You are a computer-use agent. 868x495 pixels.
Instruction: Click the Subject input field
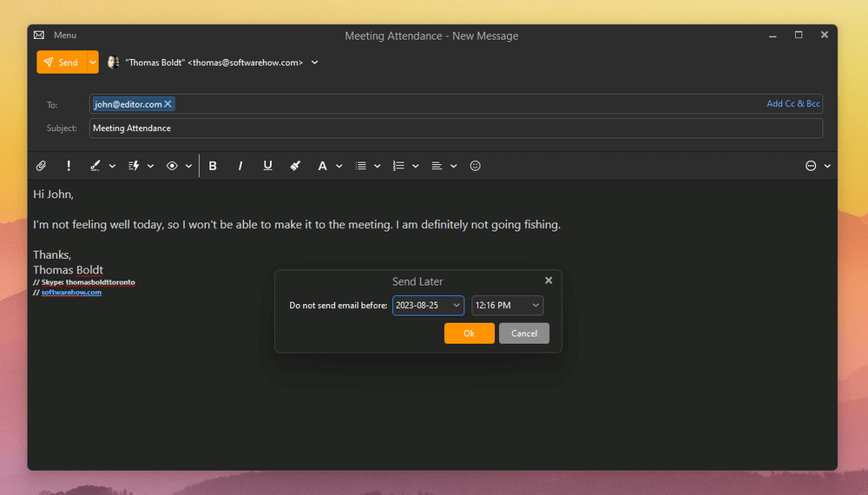(456, 129)
